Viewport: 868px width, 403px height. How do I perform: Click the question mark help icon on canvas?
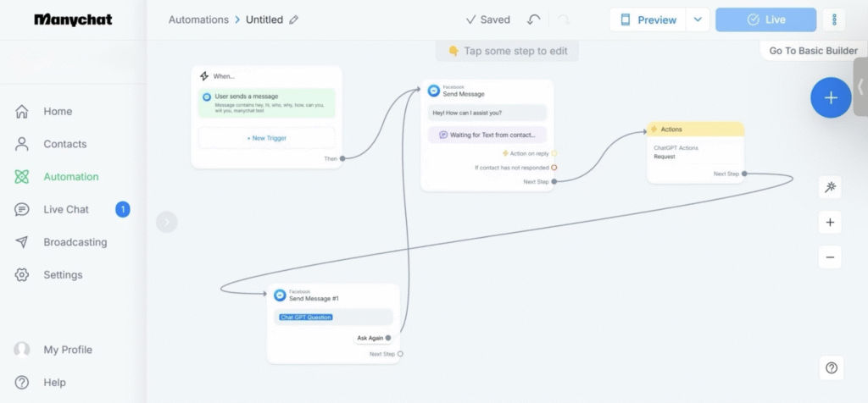(x=831, y=367)
